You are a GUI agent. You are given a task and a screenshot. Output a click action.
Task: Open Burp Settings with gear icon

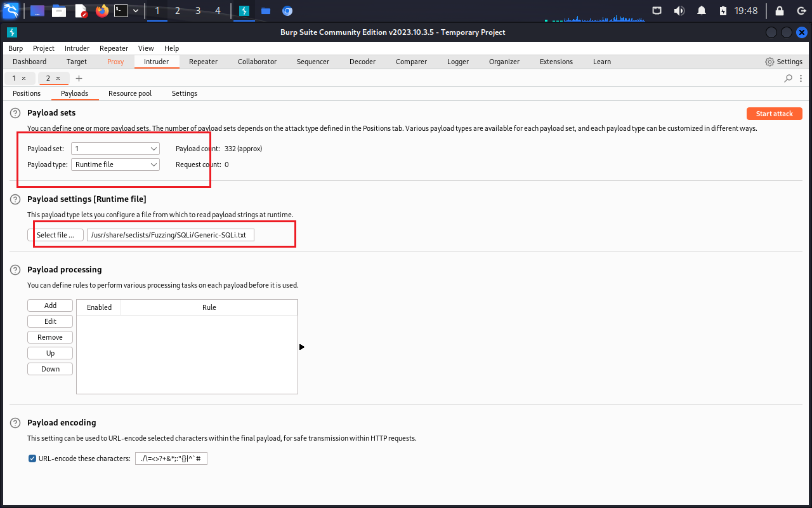(x=783, y=62)
